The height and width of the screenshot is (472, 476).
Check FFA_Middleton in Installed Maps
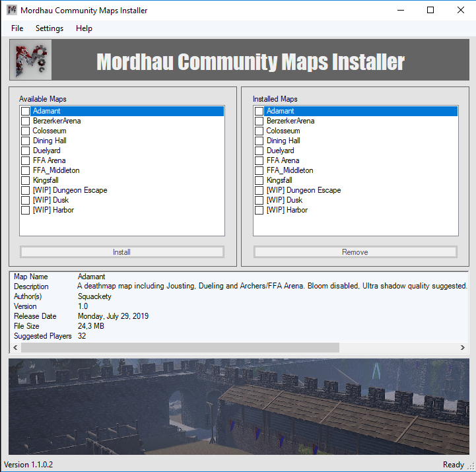pyautogui.click(x=259, y=170)
